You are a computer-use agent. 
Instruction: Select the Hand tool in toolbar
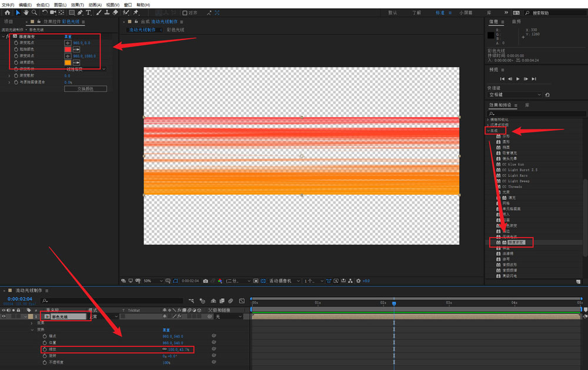coord(26,12)
